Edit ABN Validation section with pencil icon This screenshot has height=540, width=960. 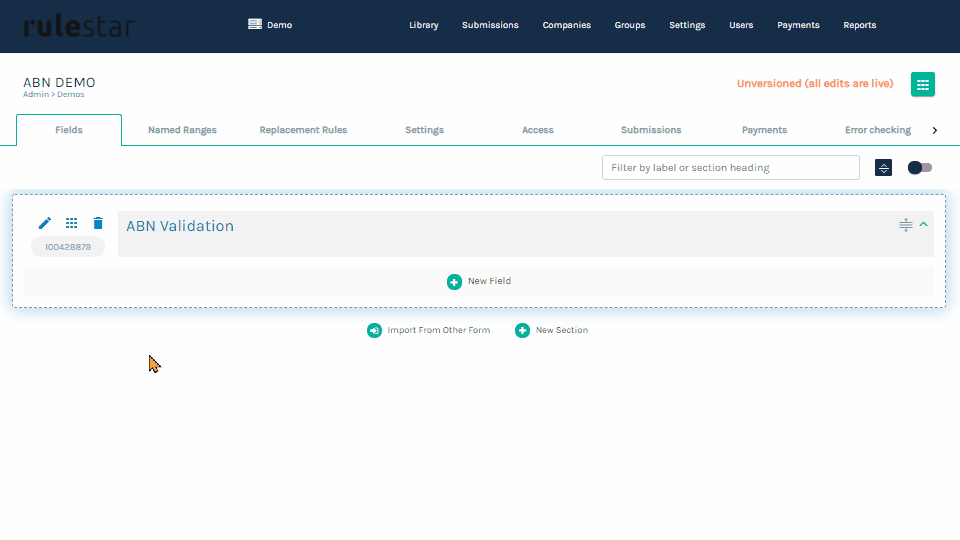click(x=45, y=223)
